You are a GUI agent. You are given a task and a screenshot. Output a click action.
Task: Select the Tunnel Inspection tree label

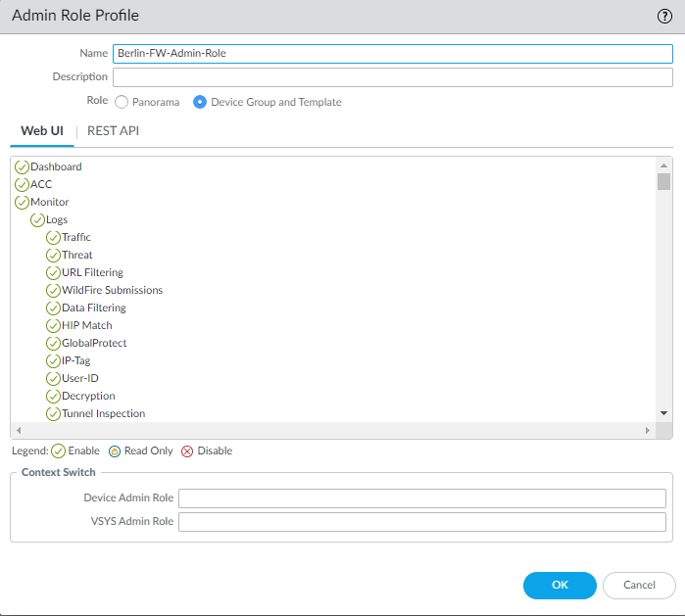(x=103, y=414)
